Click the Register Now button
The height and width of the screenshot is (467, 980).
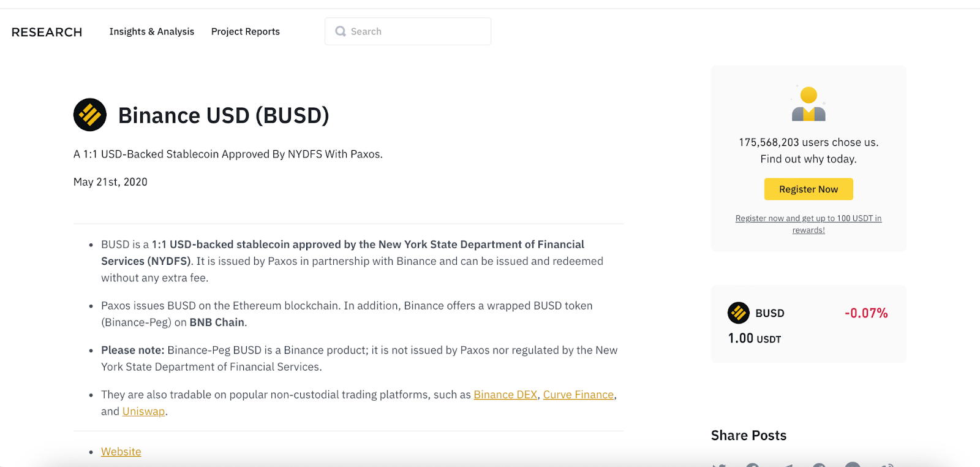(x=809, y=189)
